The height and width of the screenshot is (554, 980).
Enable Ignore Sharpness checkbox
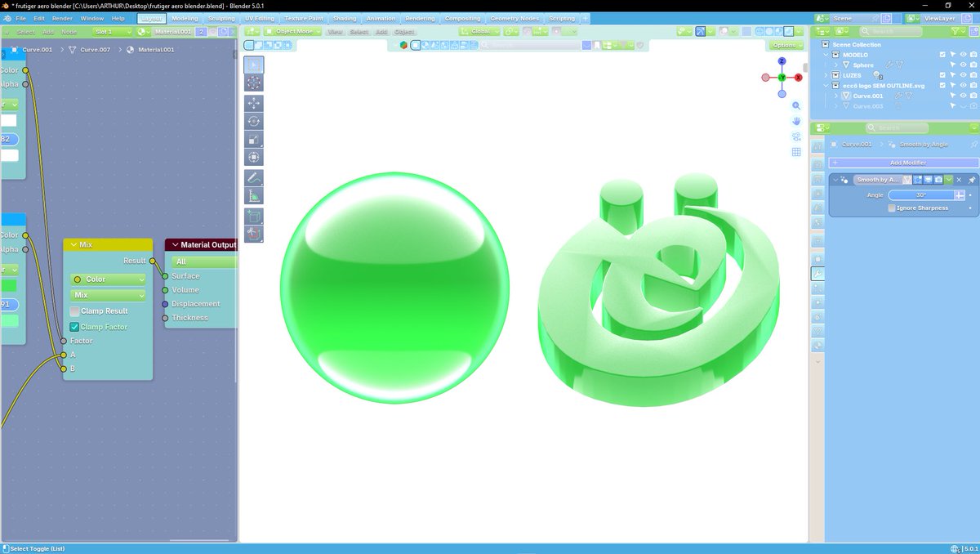click(x=892, y=208)
